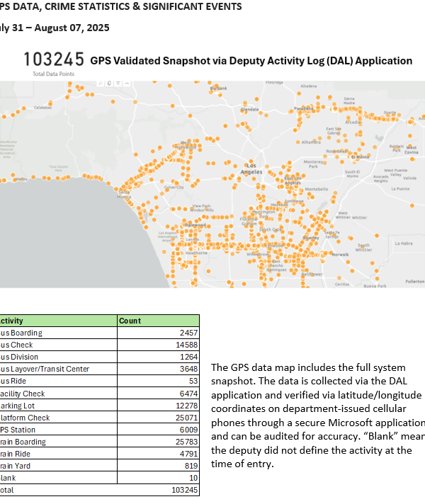Select the table's total value 103245
This screenshot has width=425, height=504.
[184, 490]
